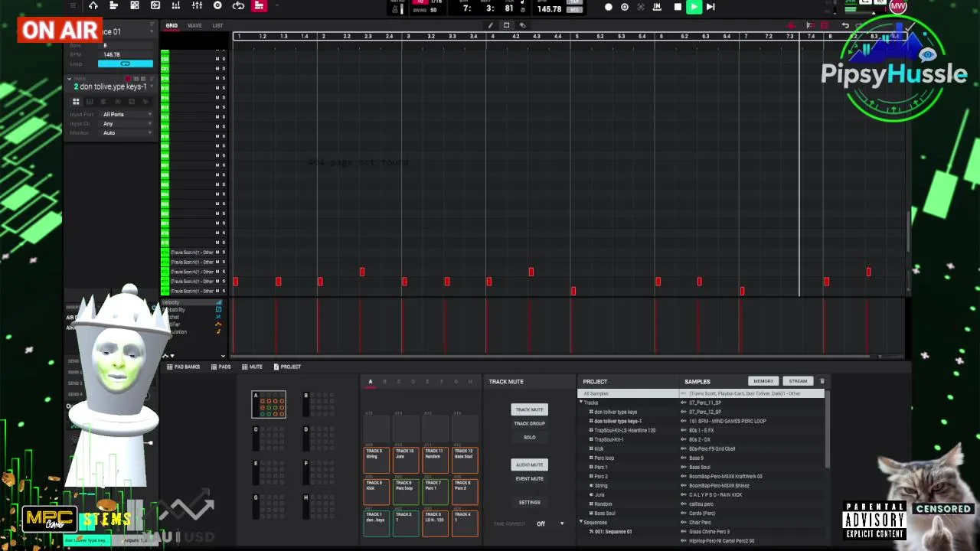Click the SETTINGS button in Track Mute
This screenshot has height=551, width=980.
[529, 502]
